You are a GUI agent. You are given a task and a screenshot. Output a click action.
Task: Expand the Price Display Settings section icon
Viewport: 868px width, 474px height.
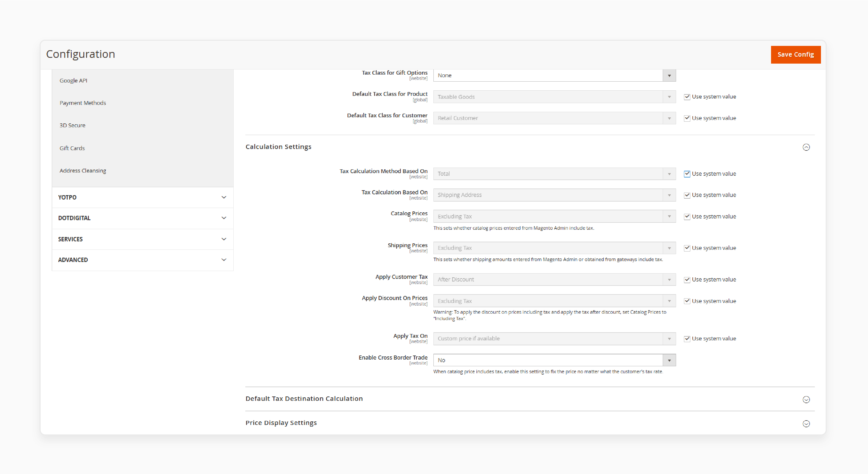click(806, 424)
